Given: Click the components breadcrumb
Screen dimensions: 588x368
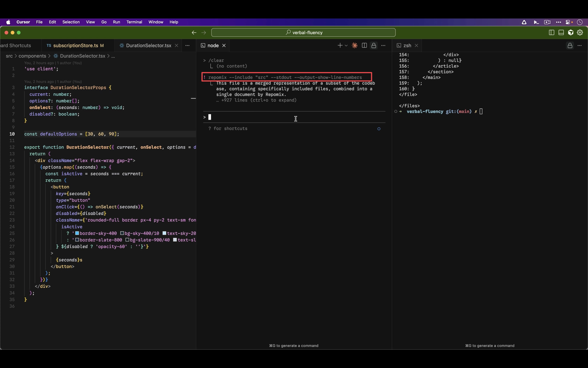Looking at the screenshot, I should 32,56.
